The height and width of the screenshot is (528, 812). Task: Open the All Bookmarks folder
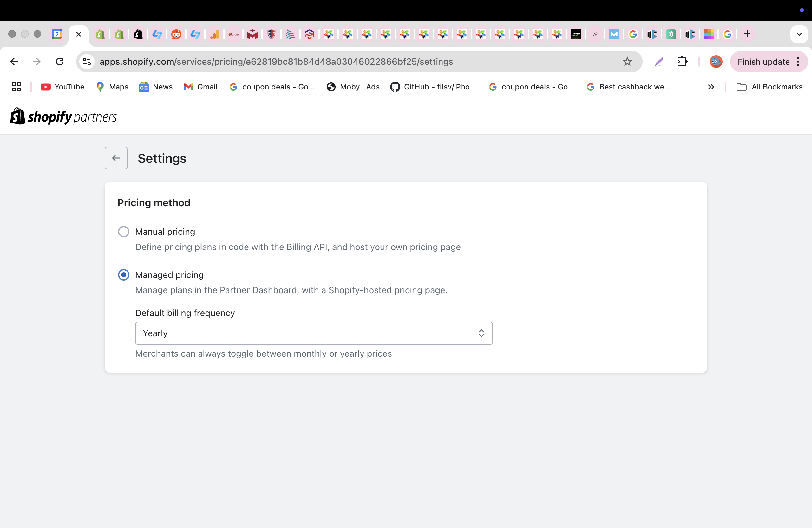coord(770,87)
